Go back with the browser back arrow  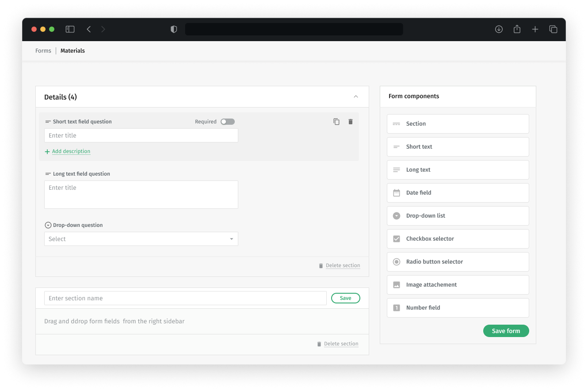click(89, 29)
